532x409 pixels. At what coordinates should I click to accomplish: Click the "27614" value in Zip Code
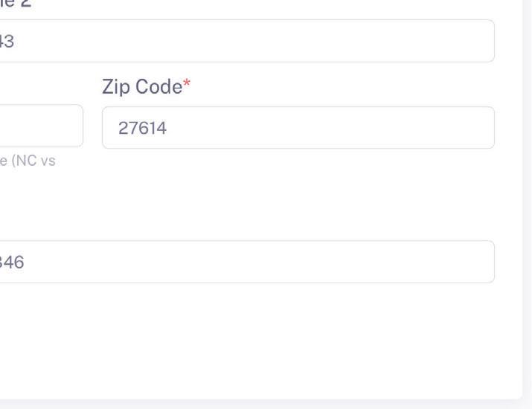142,128
